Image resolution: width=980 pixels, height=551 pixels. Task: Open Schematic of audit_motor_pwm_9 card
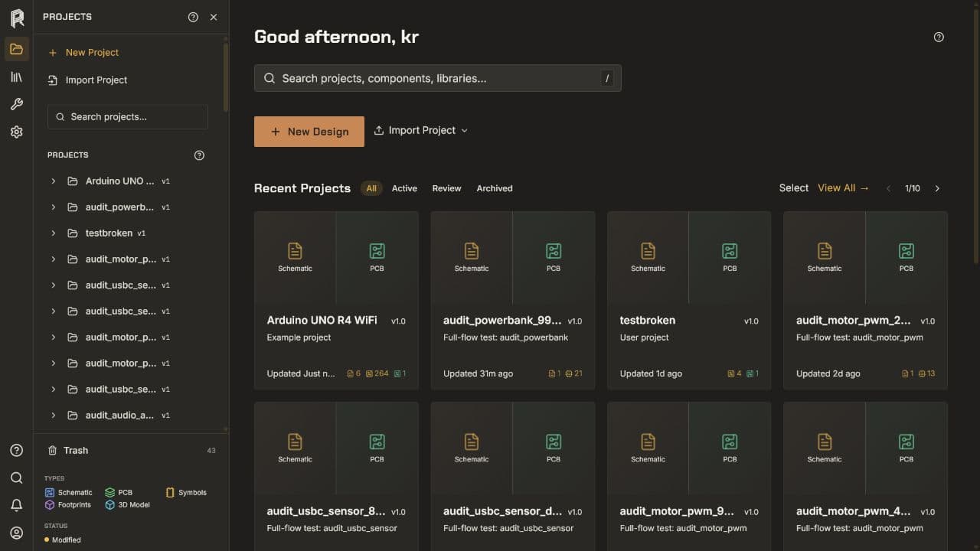point(648,448)
